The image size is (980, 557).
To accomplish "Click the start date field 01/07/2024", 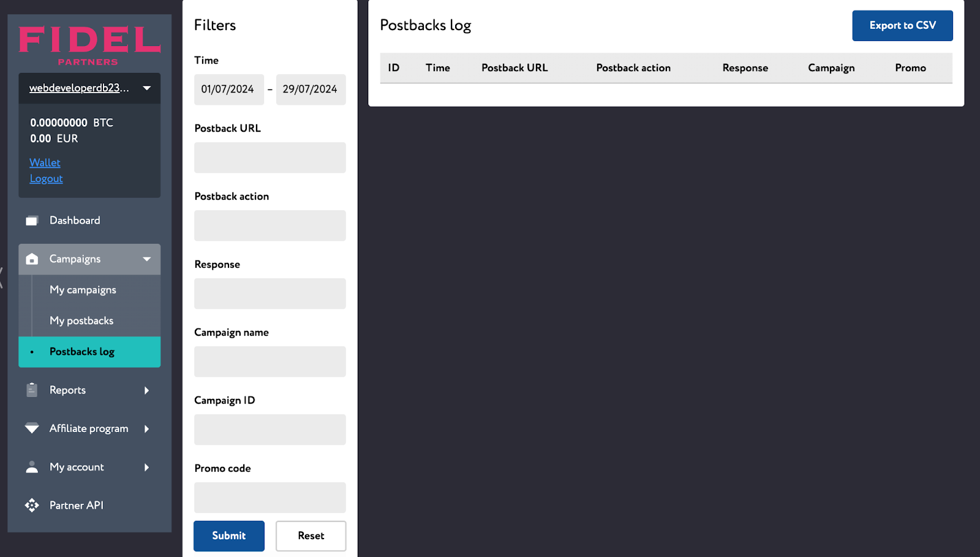I will (229, 89).
